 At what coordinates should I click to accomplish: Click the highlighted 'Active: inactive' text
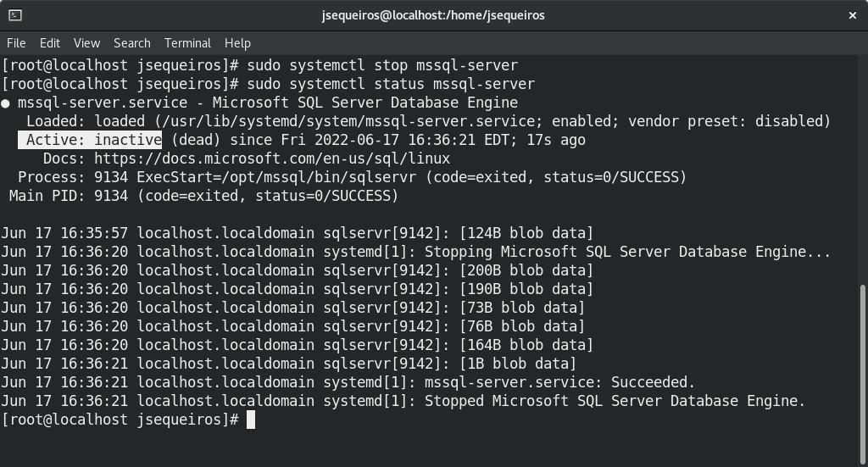90,140
